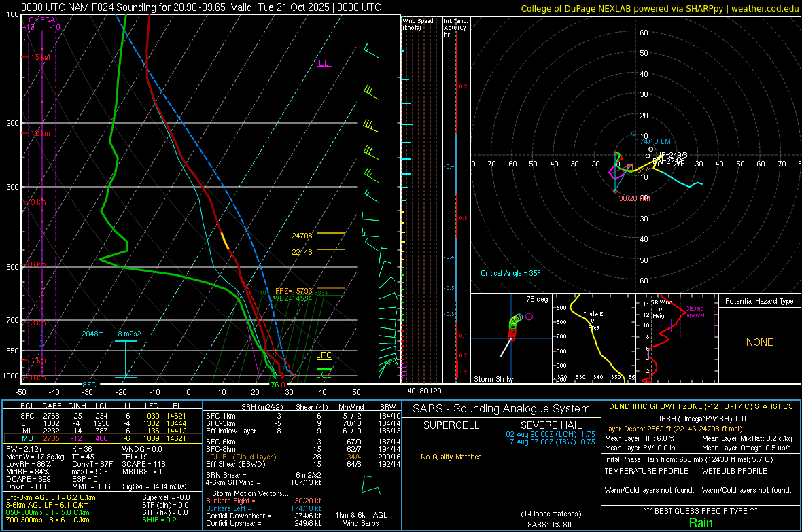This screenshot has height=532, width=802.
Task: Click the 850-500mb LR = 5.8 C/km line
Action: click(x=48, y=512)
